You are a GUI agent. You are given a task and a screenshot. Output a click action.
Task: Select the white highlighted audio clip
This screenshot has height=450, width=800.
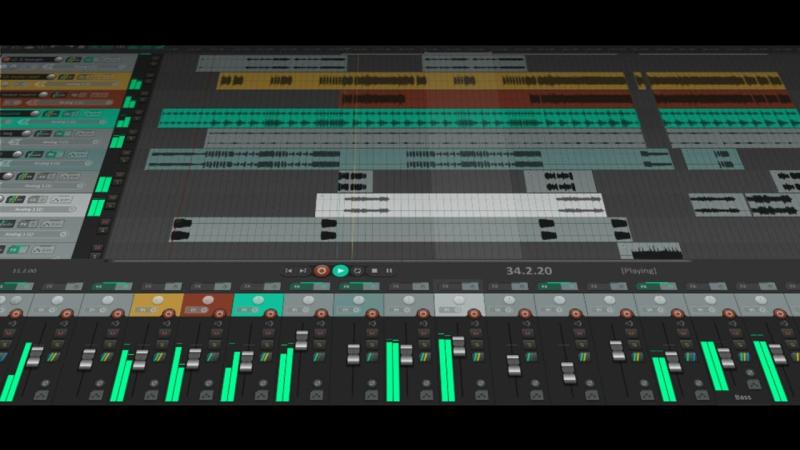point(461,205)
